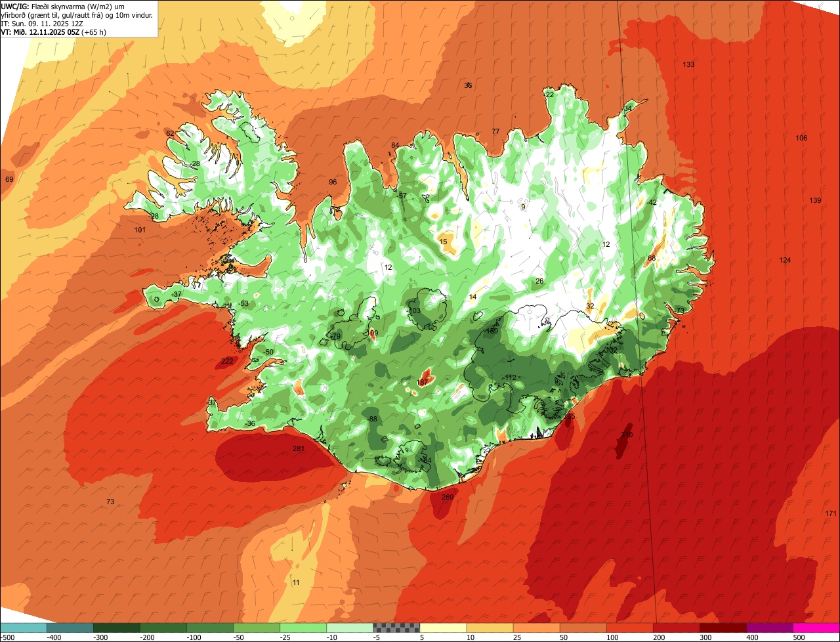The width and height of the screenshot is (840, 642).
Task: Pick the red-orange legend swatch between 100 and 200
Action: tap(629, 628)
